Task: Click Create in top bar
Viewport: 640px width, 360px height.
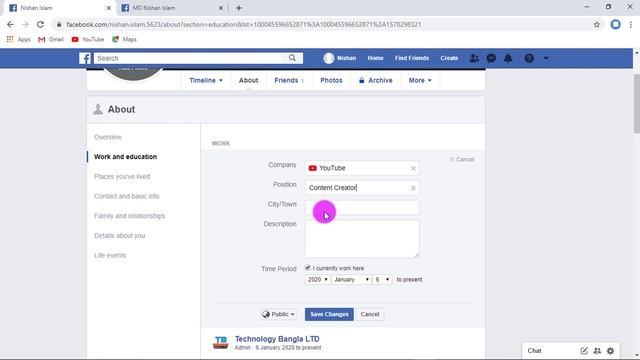Action: 449,58
